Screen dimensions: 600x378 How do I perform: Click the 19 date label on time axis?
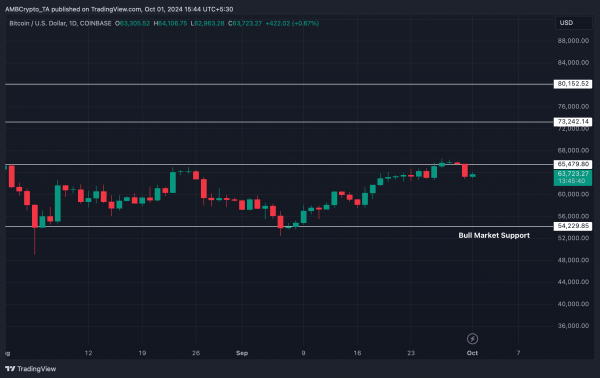pyautogui.click(x=142, y=353)
